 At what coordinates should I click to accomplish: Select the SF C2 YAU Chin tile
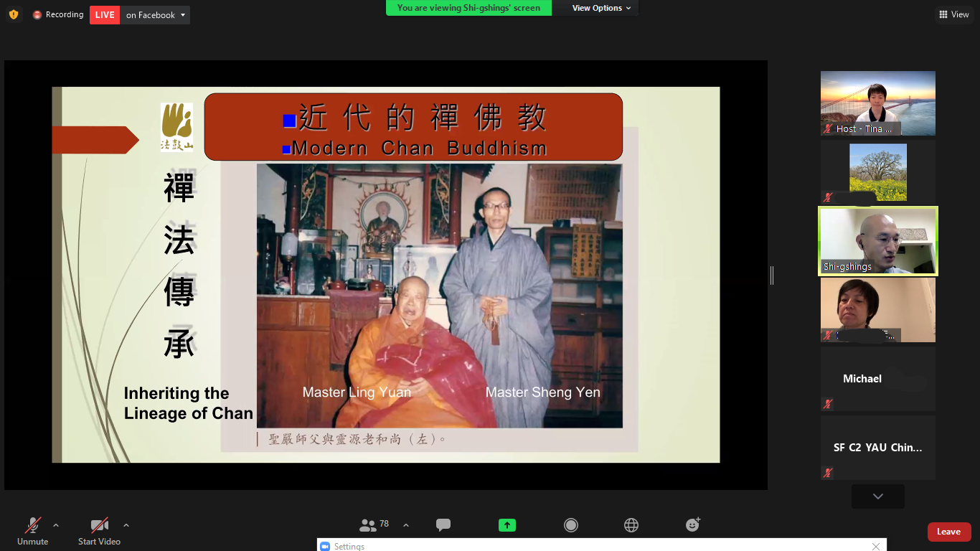[x=878, y=448]
